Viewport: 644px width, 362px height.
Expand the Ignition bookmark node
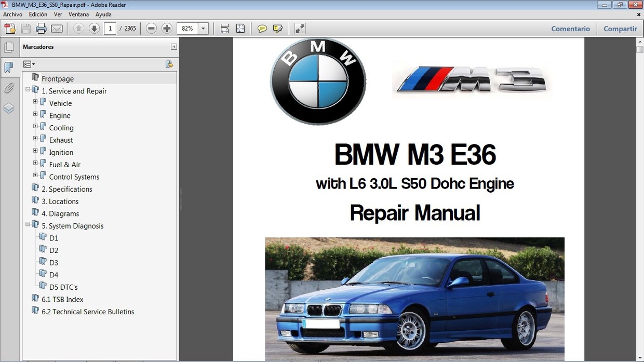click(x=35, y=151)
